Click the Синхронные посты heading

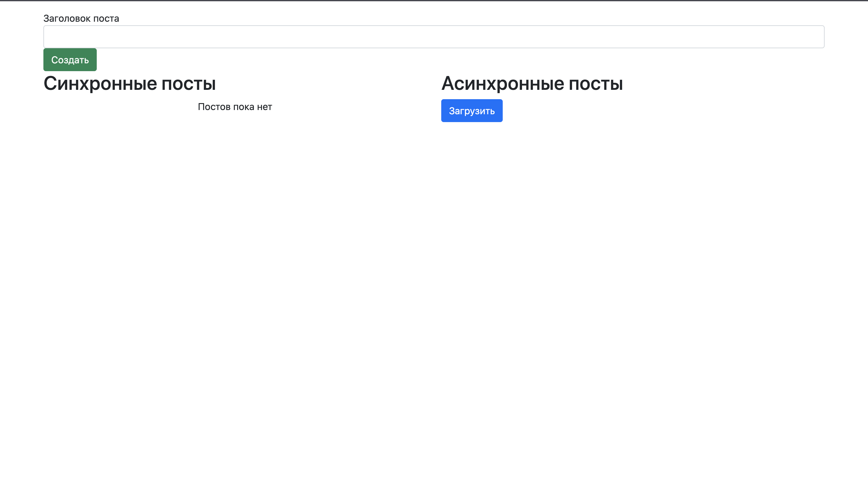click(x=130, y=84)
